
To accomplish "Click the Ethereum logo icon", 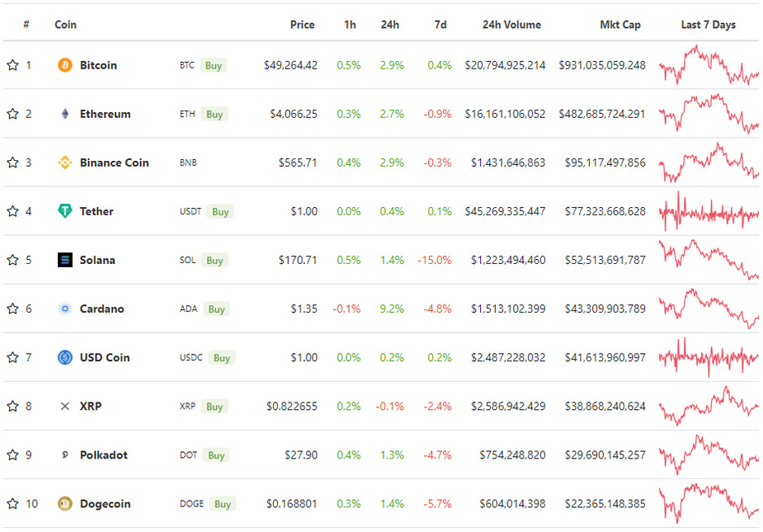I will pyautogui.click(x=64, y=114).
